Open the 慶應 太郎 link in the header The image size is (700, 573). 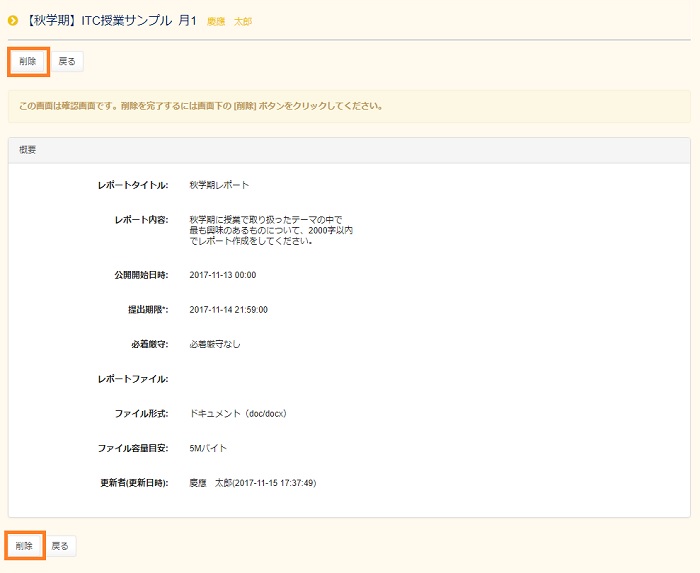click(x=229, y=21)
